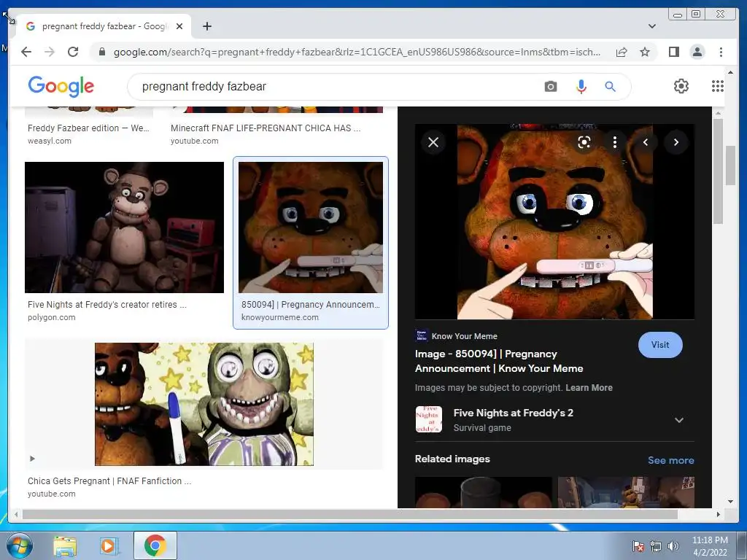Open taskbar clock showing 11:18 PM

709,546
